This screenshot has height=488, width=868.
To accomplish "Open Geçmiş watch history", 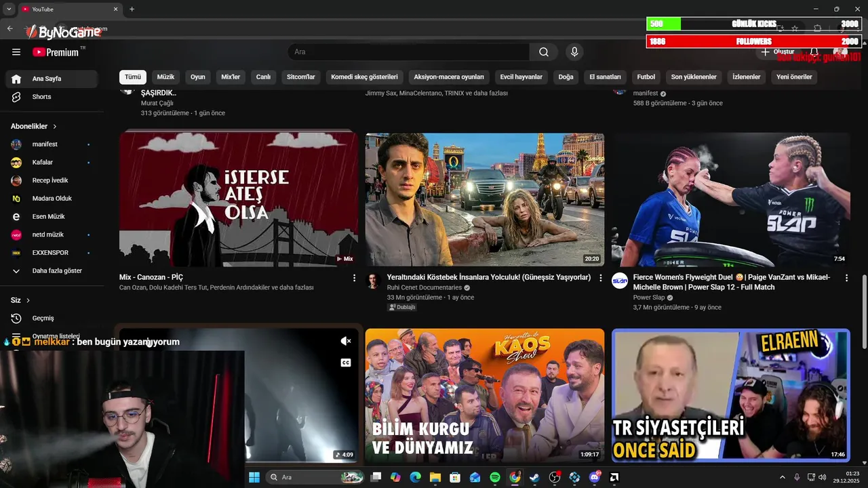I will (52, 319).
